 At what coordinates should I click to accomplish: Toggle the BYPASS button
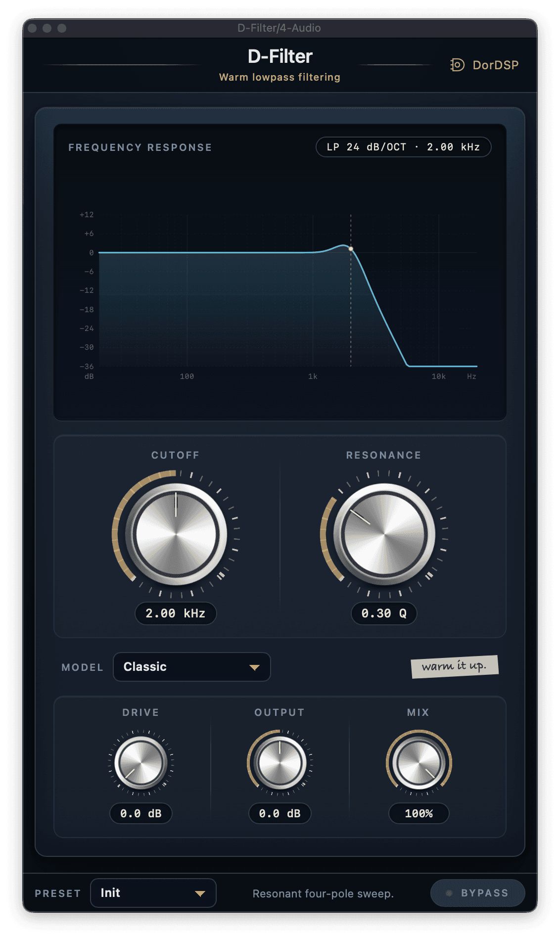(x=477, y=893)
